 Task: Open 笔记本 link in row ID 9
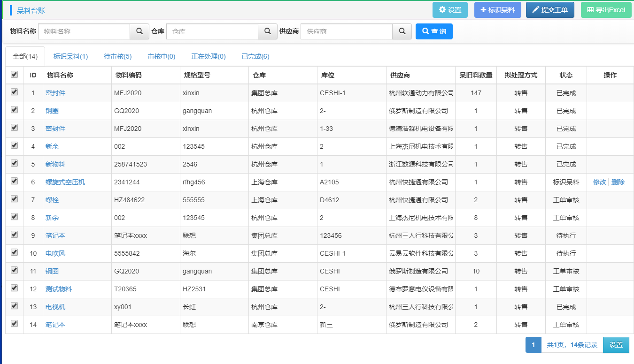coord(55,235)
